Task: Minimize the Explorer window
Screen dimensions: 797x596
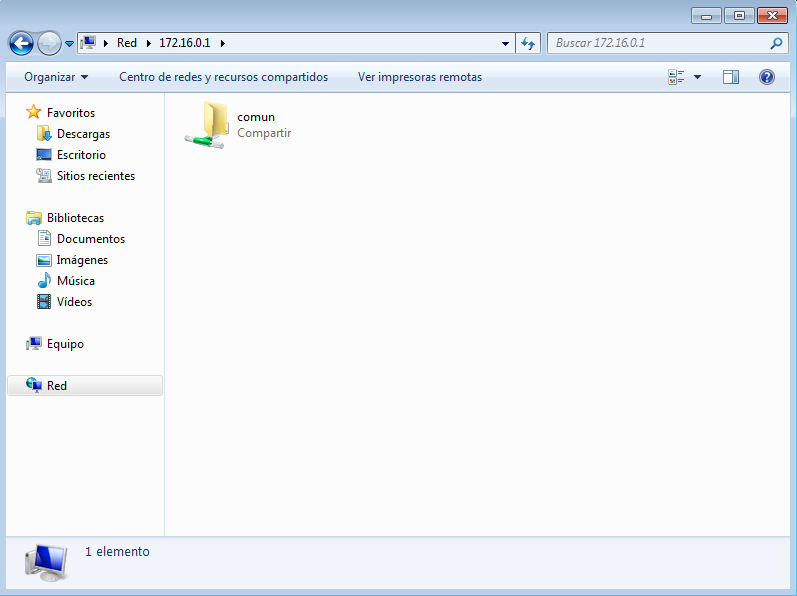Action: [706, 16]
